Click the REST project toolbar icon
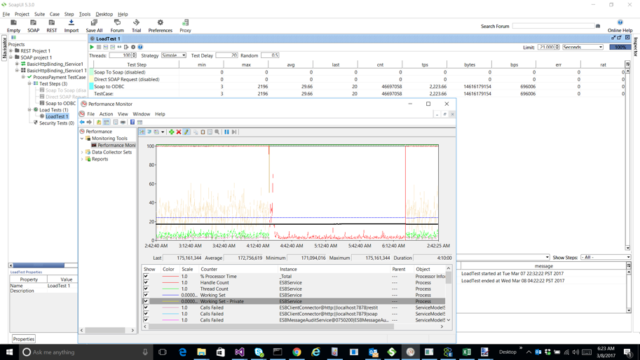 (51, 26)
